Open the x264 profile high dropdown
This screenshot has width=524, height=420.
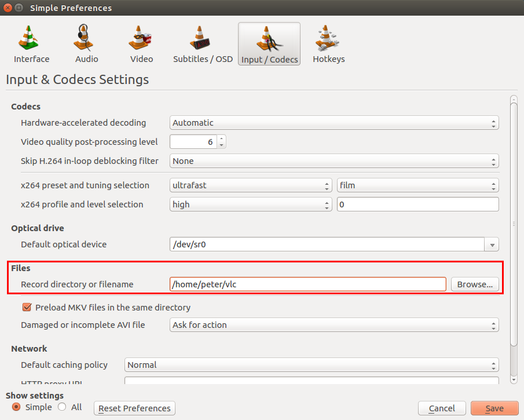(x=251, y=204)
